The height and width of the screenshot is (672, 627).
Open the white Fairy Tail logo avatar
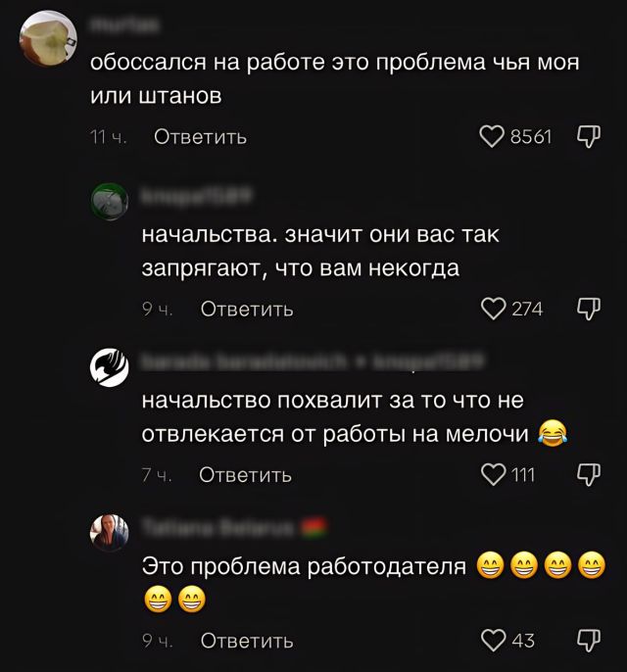click(110, 367)
